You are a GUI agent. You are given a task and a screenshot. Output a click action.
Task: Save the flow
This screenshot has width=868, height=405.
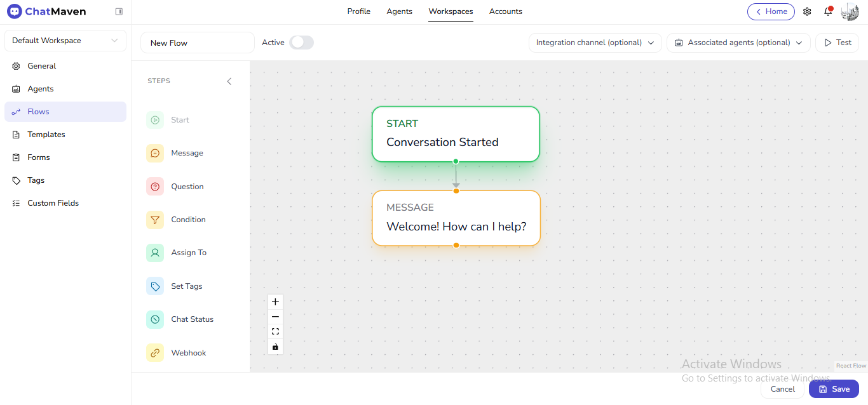(834, 388)
